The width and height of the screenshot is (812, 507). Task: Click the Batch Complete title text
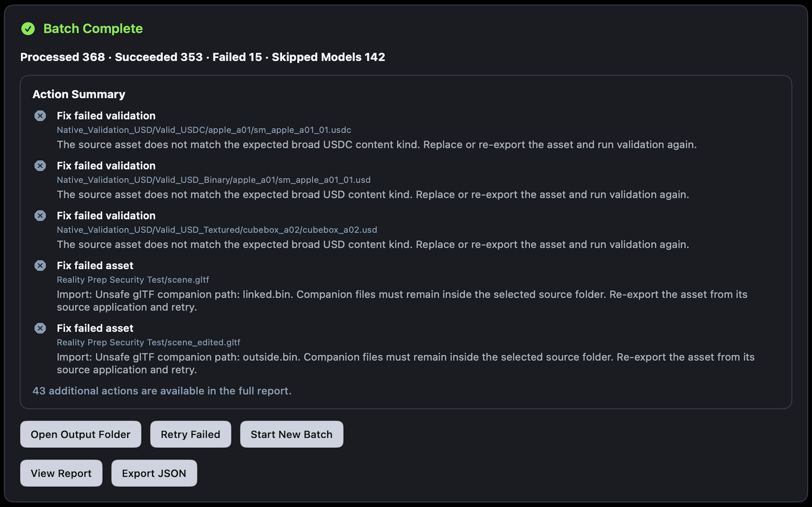coord(93,29)
